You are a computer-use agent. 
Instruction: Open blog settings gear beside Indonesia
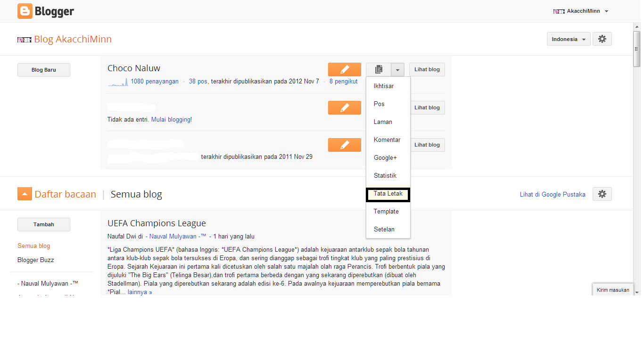tap(602, 39)
